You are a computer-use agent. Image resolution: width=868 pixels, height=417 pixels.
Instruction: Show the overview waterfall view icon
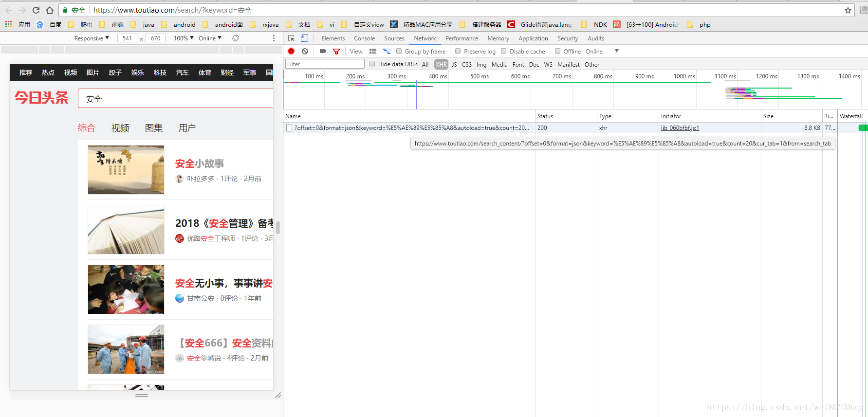(387, 51)
